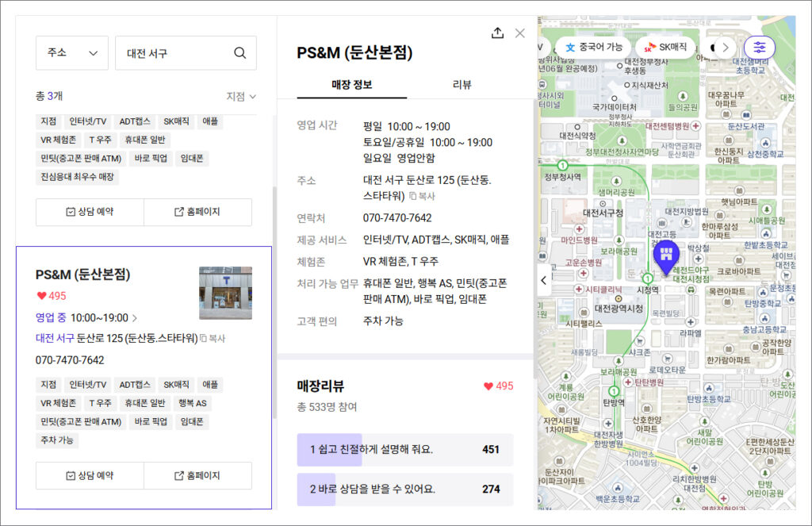Open the 주소 search type dropdown
Image resolution: width=812 pixels, height=526 pixels.
coord(72,53)
